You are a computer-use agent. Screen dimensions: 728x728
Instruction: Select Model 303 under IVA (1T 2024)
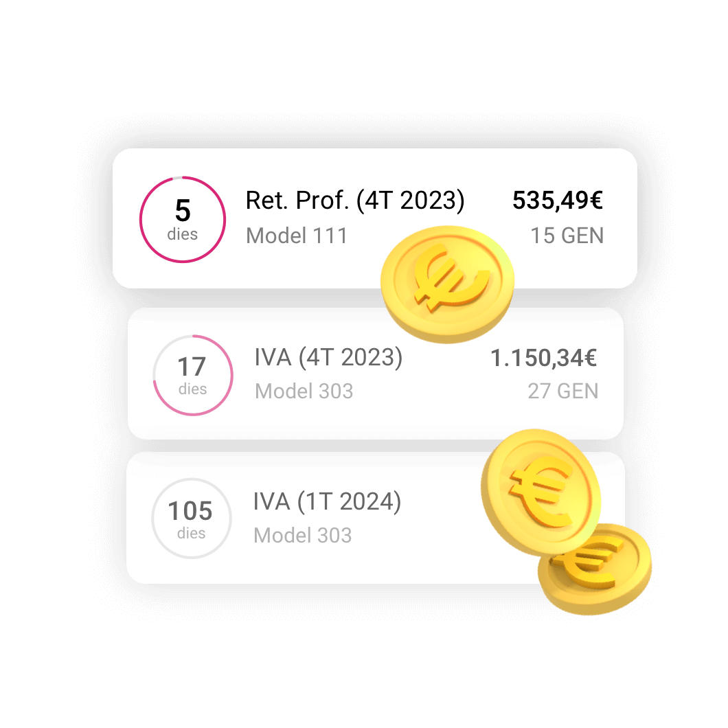coord(303,535)
